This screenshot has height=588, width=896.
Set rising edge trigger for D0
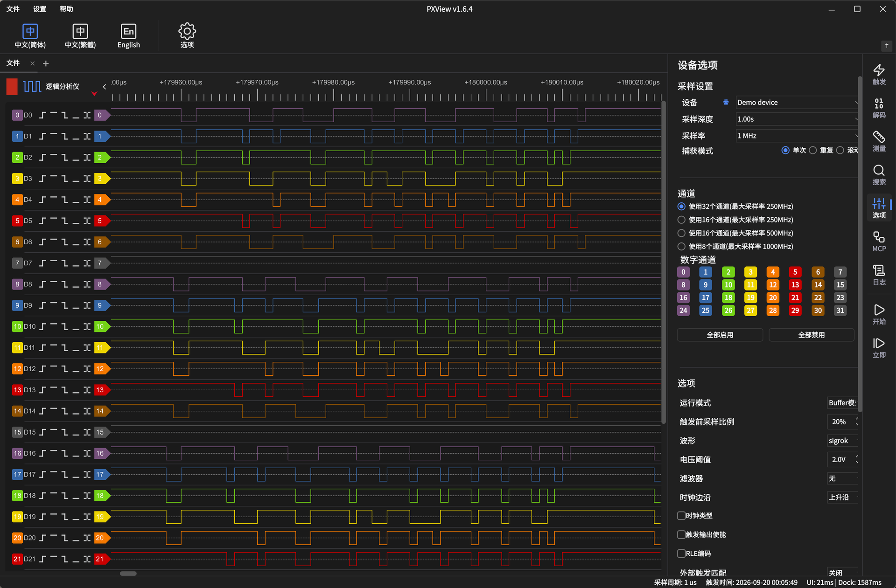[42, 115]
